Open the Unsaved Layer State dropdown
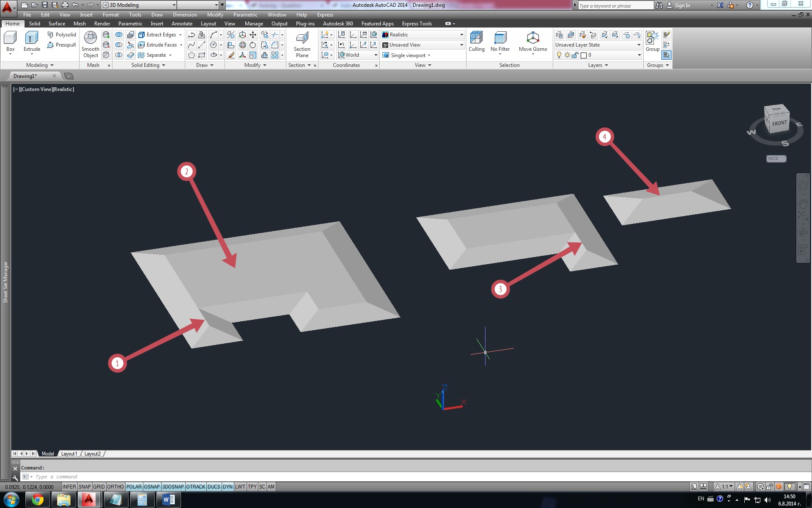 (598, 45)
